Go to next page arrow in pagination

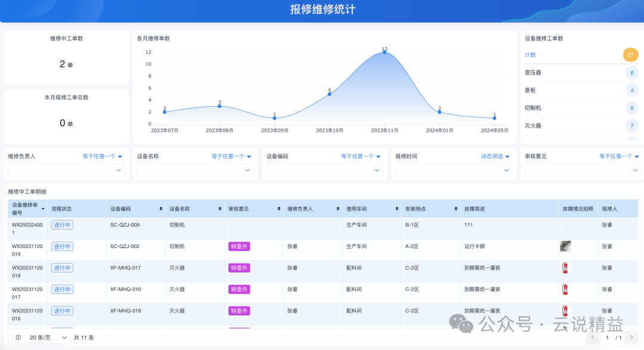[x=631, y=337]
